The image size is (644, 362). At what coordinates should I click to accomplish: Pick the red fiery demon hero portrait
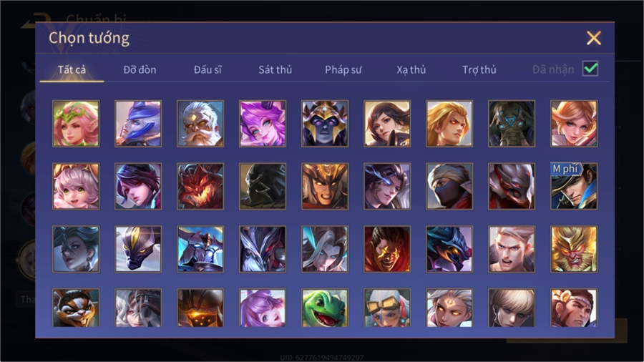(x=200, y=186)
